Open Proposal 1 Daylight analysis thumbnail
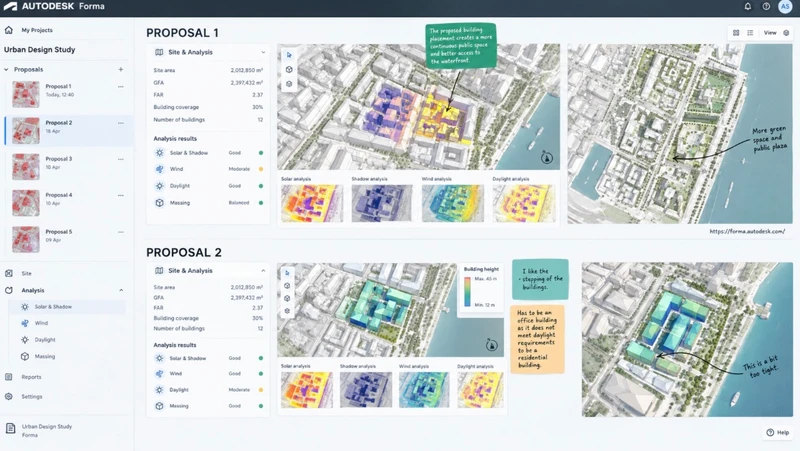800x451 pixels. tap(523, 203)
